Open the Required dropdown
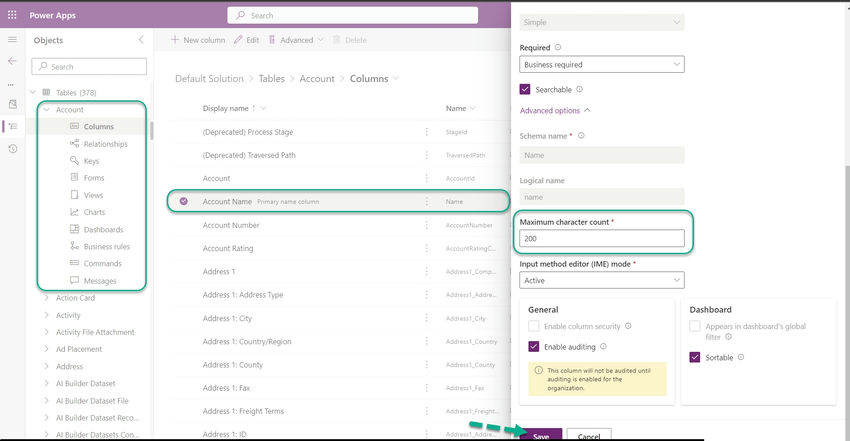The width and height of the screenshot is (850, 441). (602, 64)
